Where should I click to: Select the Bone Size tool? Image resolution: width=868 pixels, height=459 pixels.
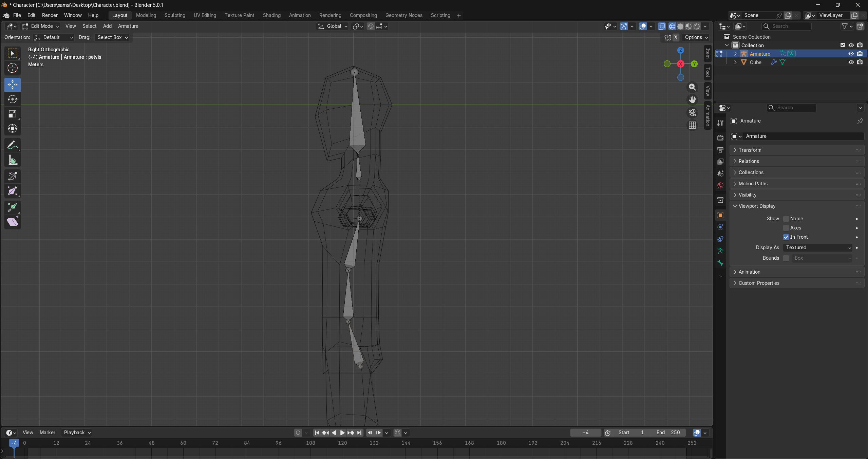13,191
